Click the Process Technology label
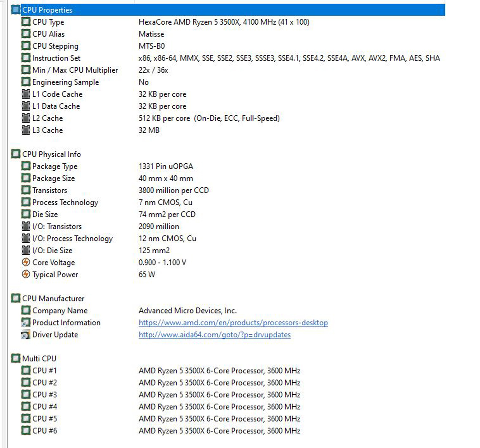Screen dimensions: 480x448 65,202
